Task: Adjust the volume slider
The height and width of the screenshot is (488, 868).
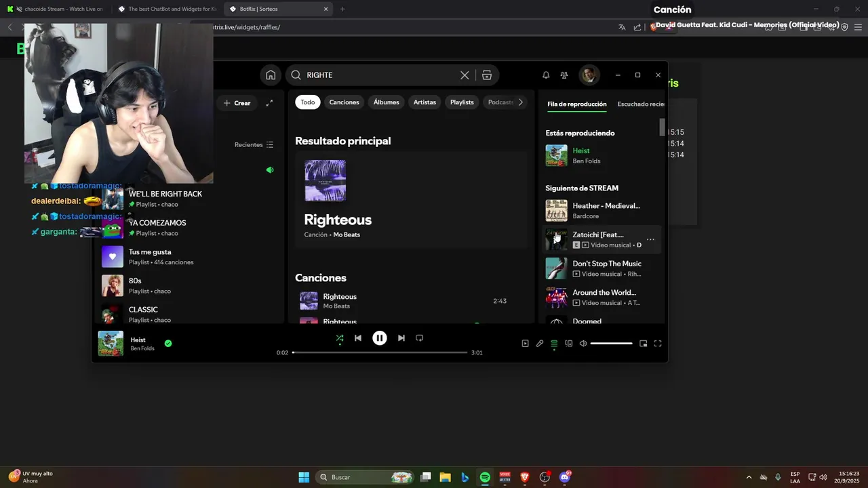Action: click(x=612, y=344)
